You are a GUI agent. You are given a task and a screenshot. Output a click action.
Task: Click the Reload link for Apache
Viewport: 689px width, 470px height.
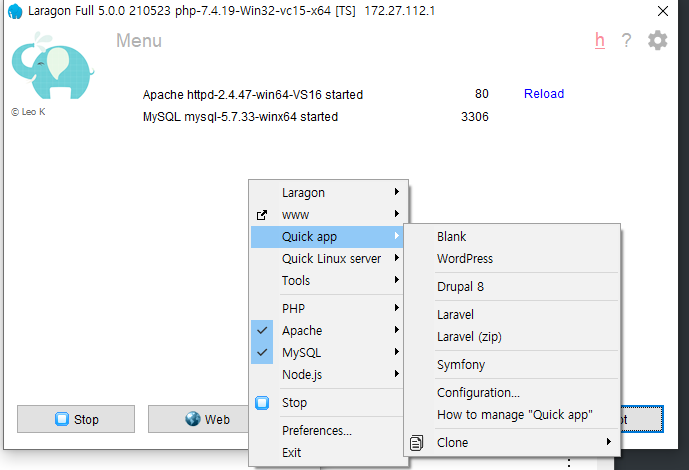[544, 94]
